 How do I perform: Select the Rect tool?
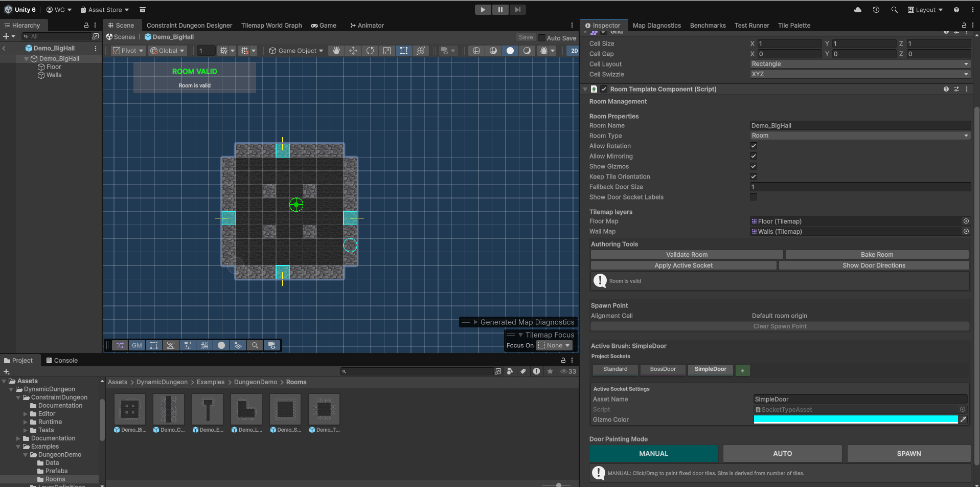tap(404, 51)
